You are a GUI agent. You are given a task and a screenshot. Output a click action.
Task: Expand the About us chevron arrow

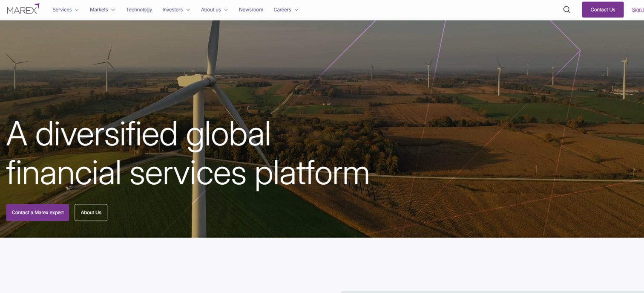click(x=226, y=10)
